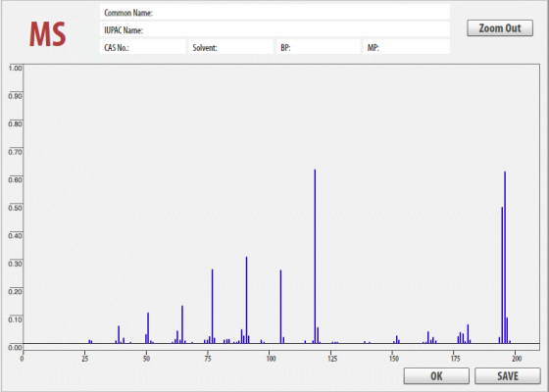Select the IUPAC Name field
This screenshot has height=392, width=549.
(274, 29)
